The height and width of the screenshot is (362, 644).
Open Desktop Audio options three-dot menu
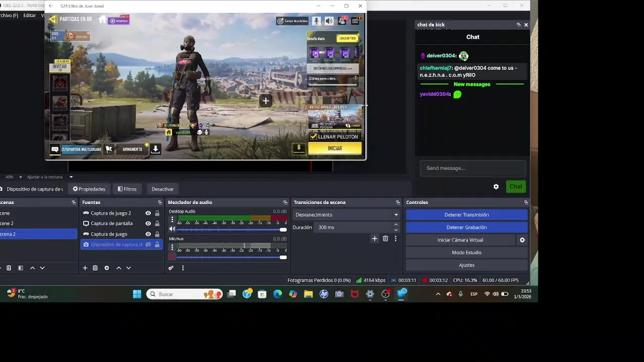[172, 220]
